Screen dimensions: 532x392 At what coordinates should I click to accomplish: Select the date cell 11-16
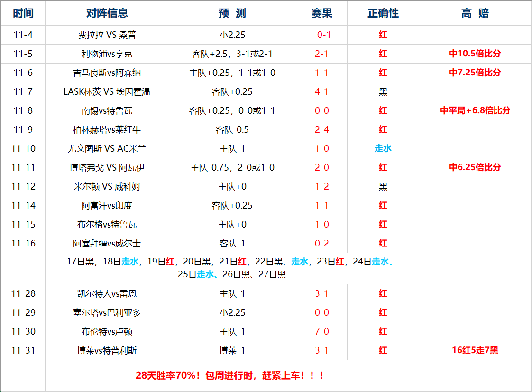pos(23,244)
